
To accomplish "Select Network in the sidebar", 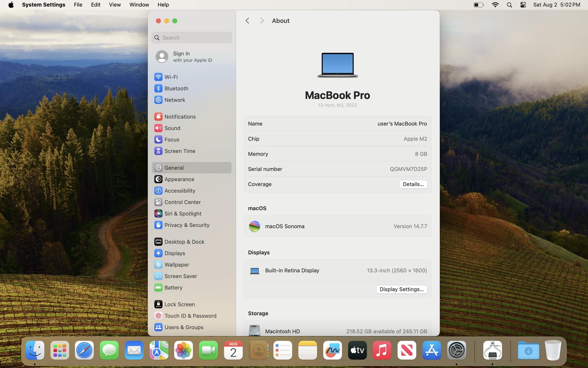I will pyautogui.click(x=192, y=100).
